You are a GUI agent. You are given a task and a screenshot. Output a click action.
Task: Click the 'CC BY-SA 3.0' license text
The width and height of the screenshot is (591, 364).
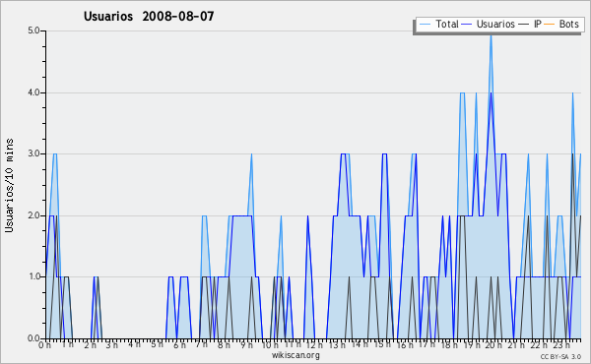click(x=560, y=357)
